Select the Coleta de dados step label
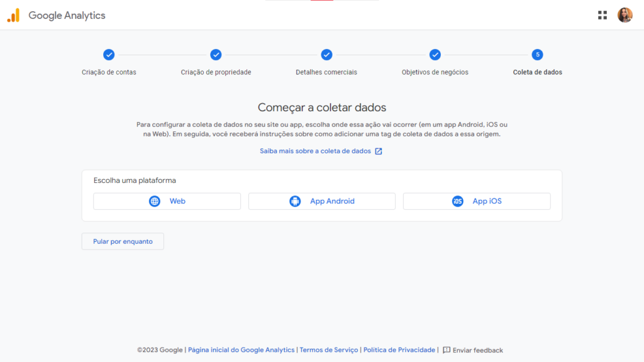 (x=537, y=72)
